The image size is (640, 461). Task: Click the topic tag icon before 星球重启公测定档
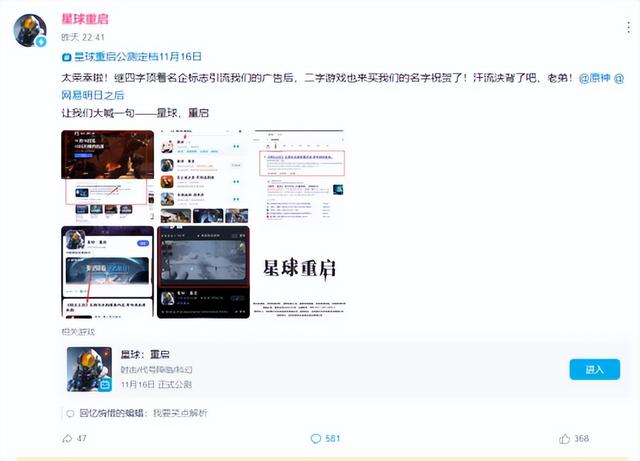tap(67, 57)
